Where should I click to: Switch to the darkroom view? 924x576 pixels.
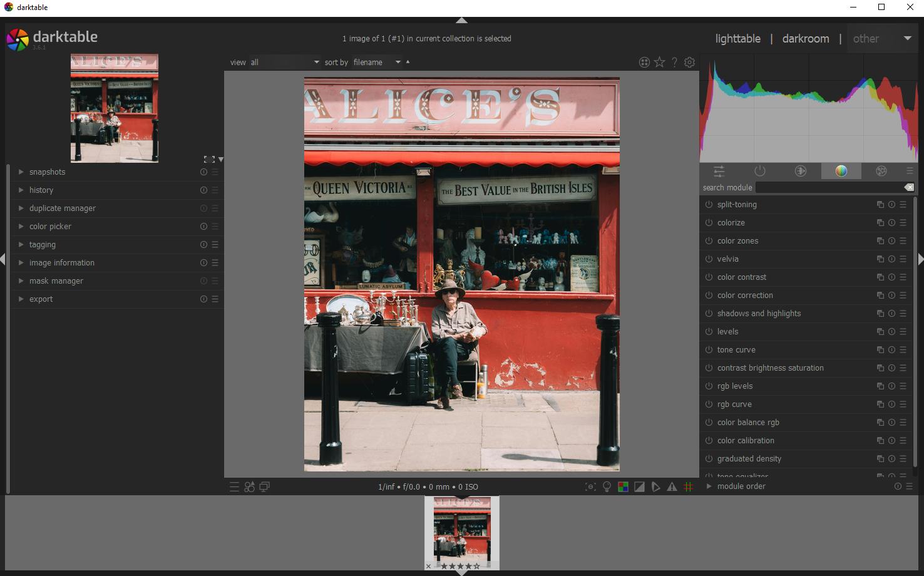pyautogui.click(x=805, y=38)
